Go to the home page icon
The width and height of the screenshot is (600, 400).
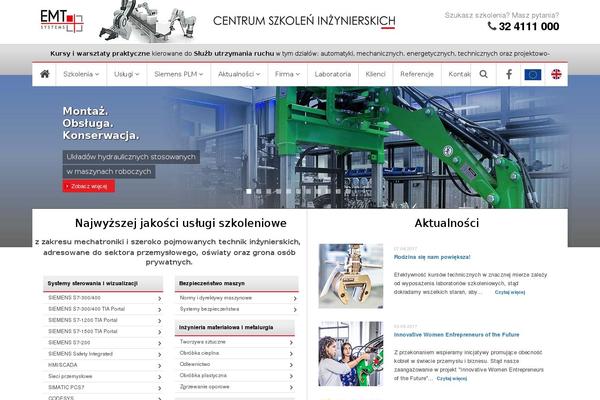coord(45,74)
